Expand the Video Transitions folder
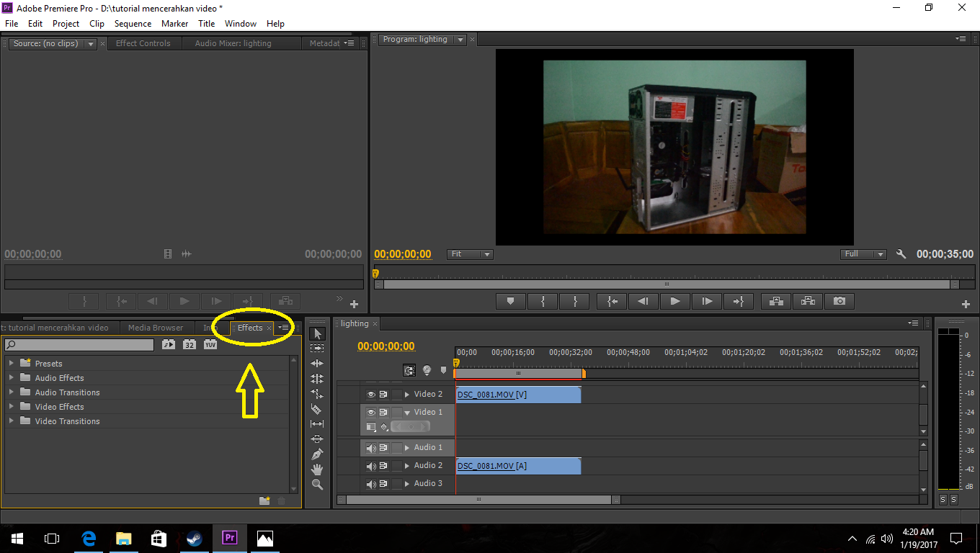The width and height of the screenshot is (980, 553). coord(12,421)
